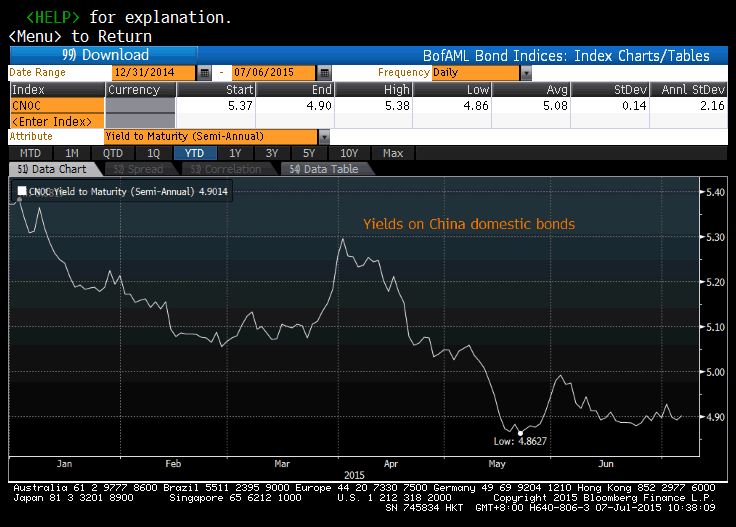Select the 3Y range button
The height and width of the screenshot is (527, 736).
pyautogui.click(x=272, y=153)
